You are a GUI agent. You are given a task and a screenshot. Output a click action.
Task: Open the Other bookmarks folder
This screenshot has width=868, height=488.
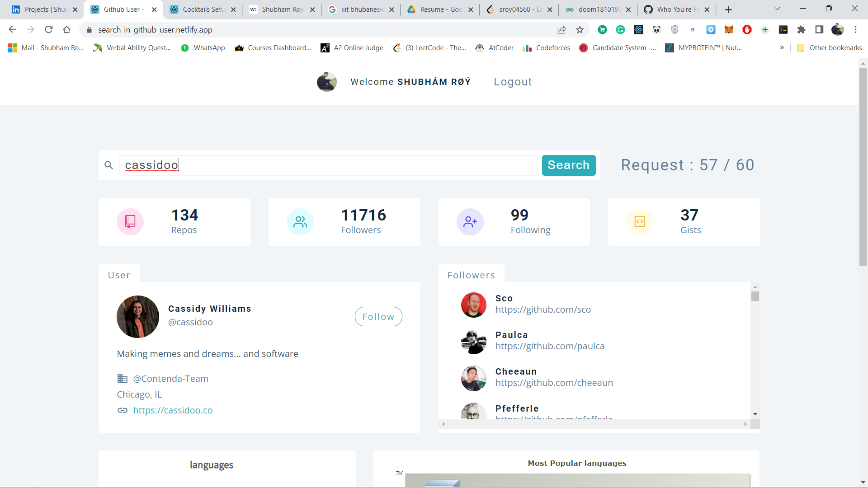pos(830,48)
